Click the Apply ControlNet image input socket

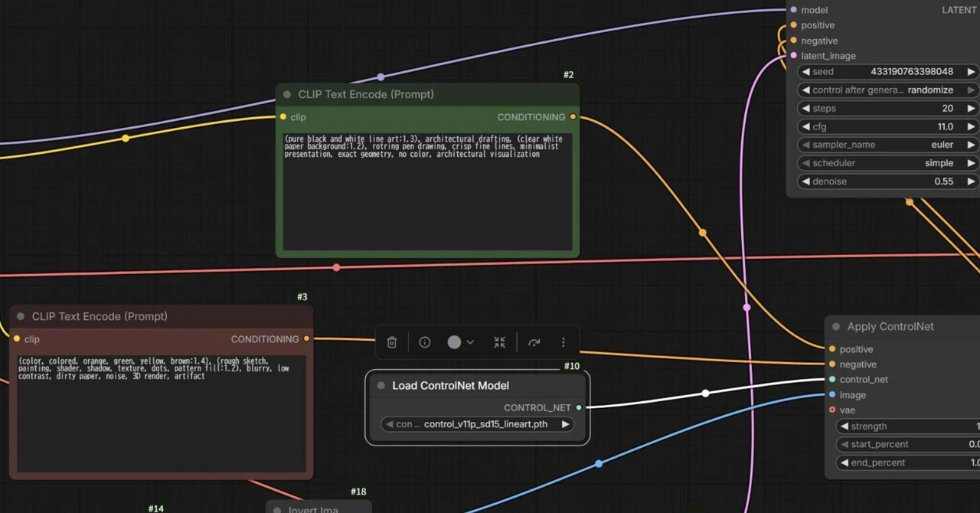tap(832, 395)
